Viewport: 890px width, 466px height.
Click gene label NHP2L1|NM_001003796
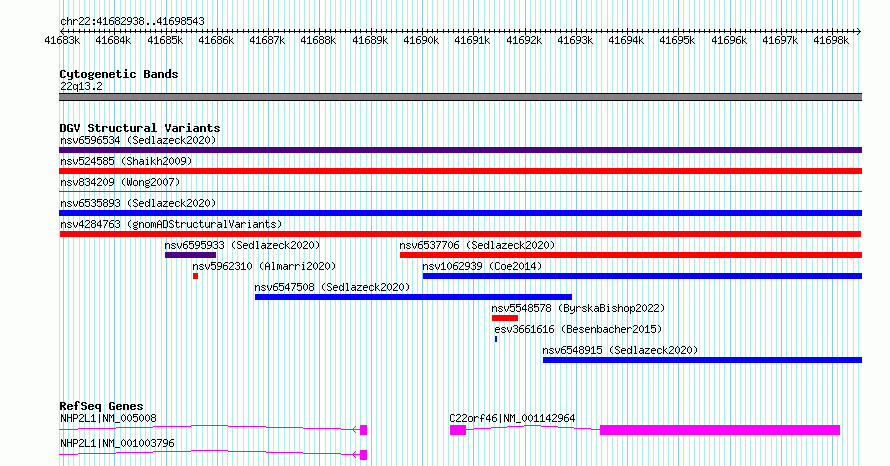(117, 443)
